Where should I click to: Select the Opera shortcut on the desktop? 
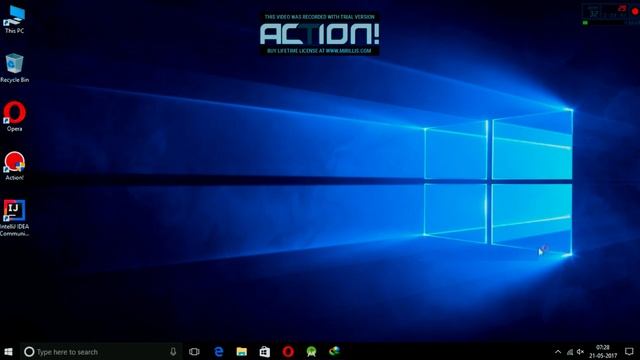[x=14, y=116]
